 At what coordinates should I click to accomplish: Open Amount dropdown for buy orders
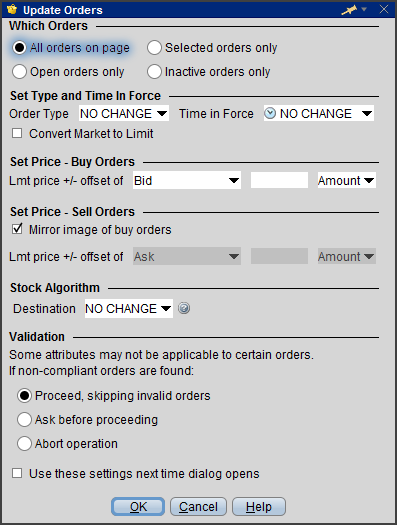click(347, 180)
